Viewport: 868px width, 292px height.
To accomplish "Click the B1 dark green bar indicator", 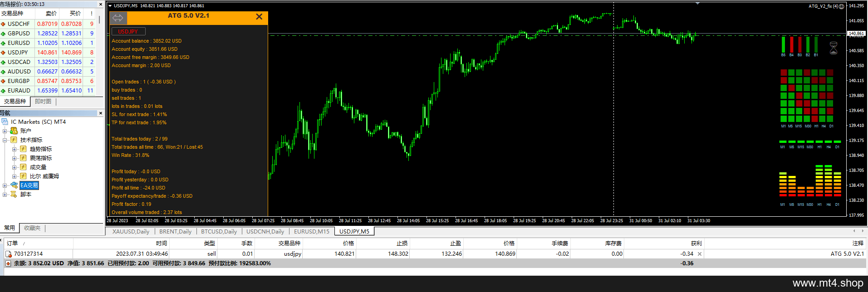I will pyautogui.click(x=816, y=45).
